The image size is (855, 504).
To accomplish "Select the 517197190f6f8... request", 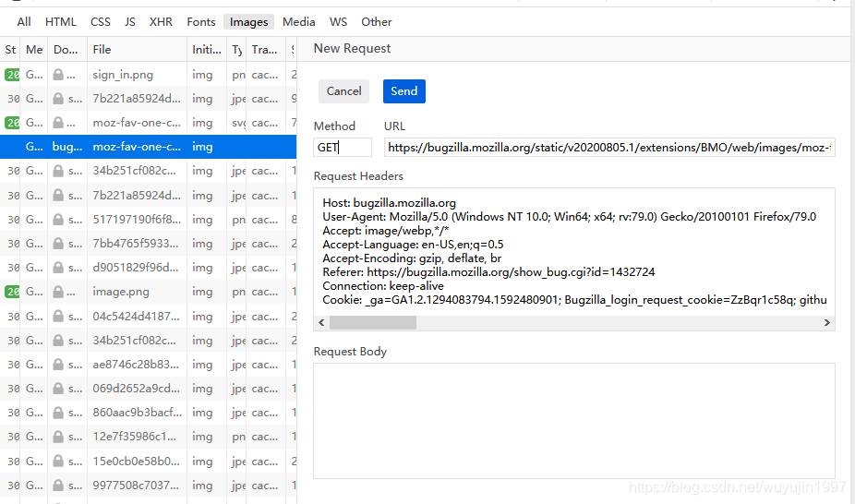I will [149, 219].
